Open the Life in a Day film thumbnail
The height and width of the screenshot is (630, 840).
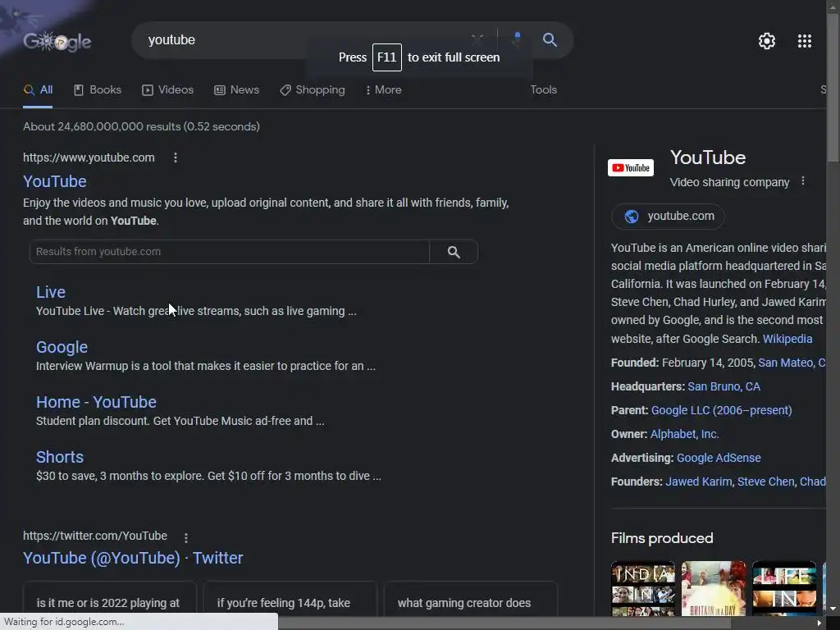tap(784, 588)
